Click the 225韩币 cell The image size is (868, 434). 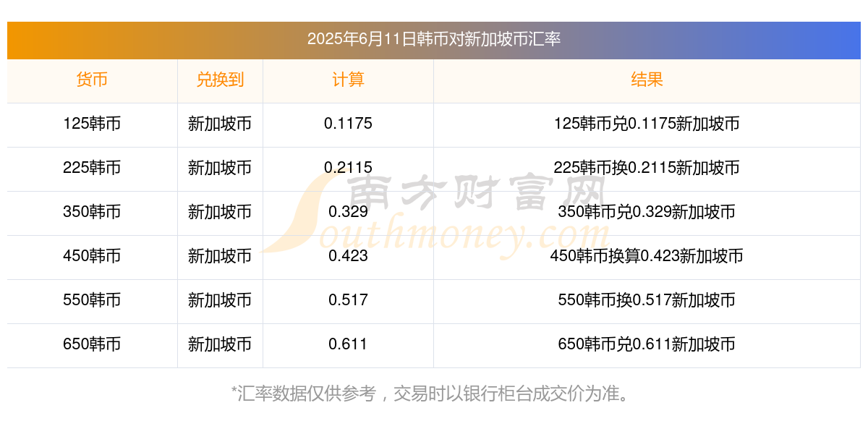pos(92,168)
